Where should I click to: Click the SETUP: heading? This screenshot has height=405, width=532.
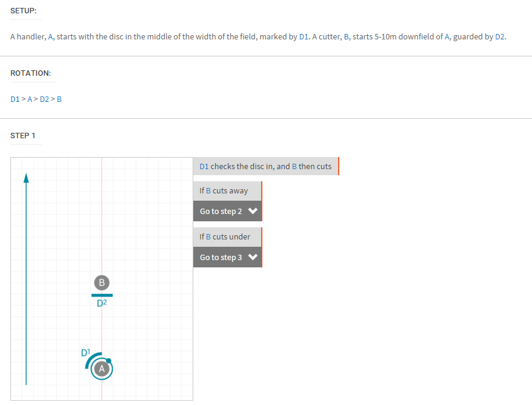(x=24, y=11)
